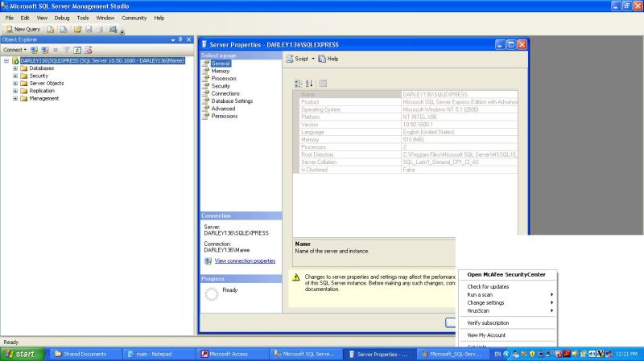
Task: Open the Run a scan submenu
Action: [508, 295]
